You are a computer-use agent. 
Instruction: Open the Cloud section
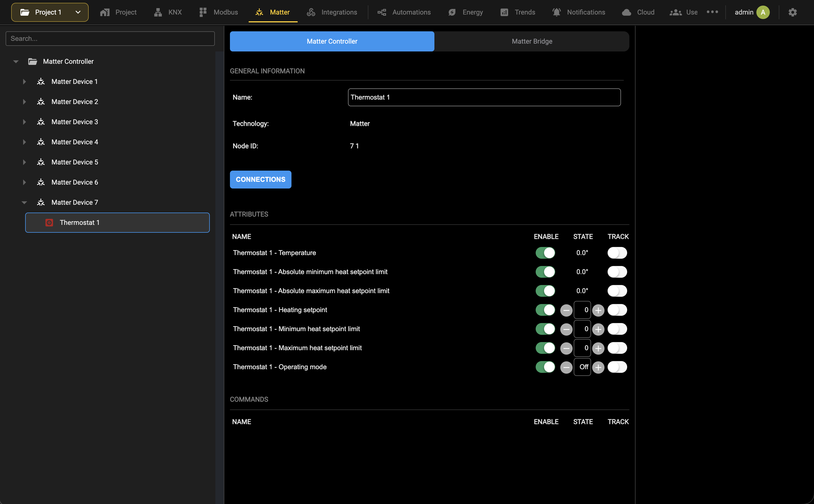(638, 12)
